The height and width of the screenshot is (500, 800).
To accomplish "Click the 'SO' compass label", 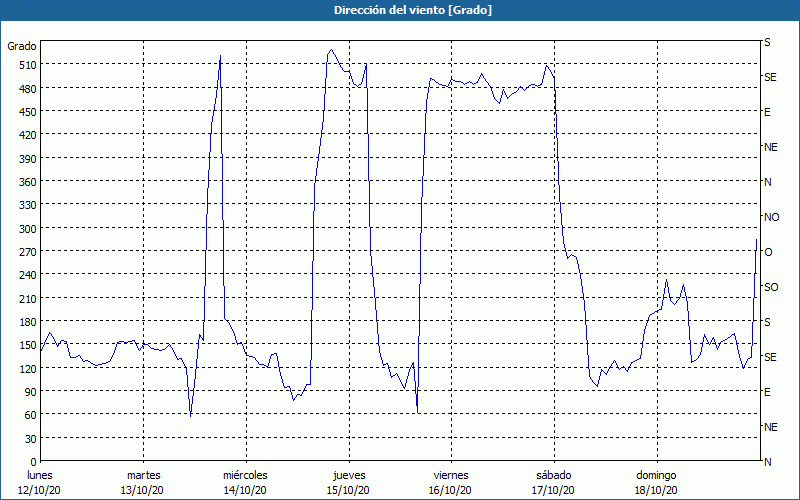I will coord(771,287).
